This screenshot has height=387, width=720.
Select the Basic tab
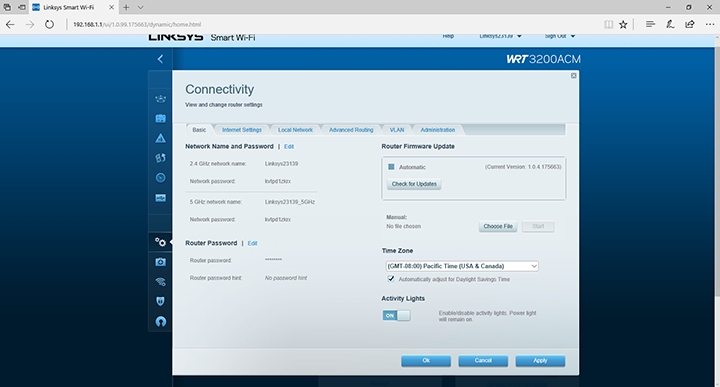pyautogui.click(x=199, y=130)
